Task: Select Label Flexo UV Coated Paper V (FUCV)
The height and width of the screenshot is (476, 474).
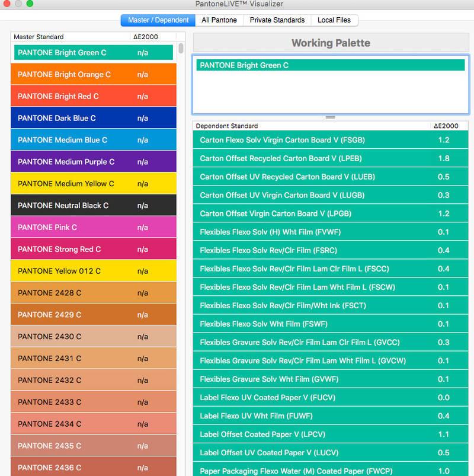Action: point(331,397)
